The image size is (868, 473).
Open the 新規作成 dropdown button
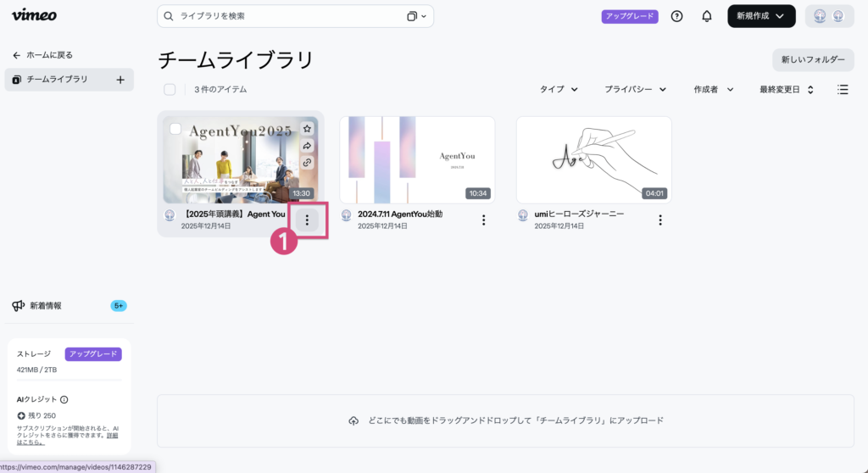pyautogui.click(x=761, y=16)
